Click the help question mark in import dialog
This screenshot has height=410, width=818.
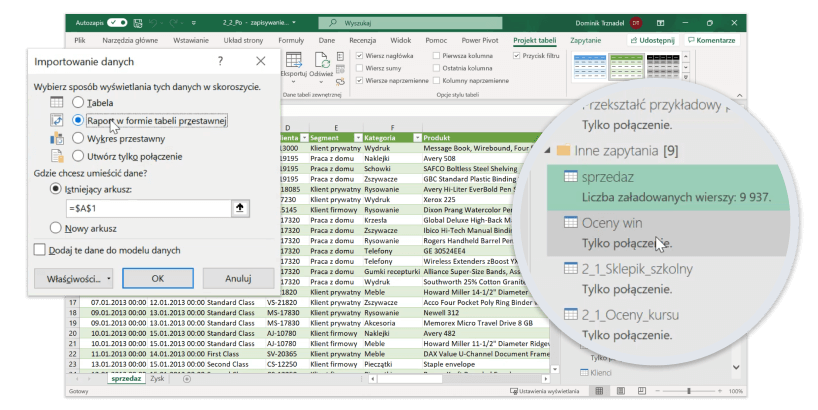pos(220,61)
